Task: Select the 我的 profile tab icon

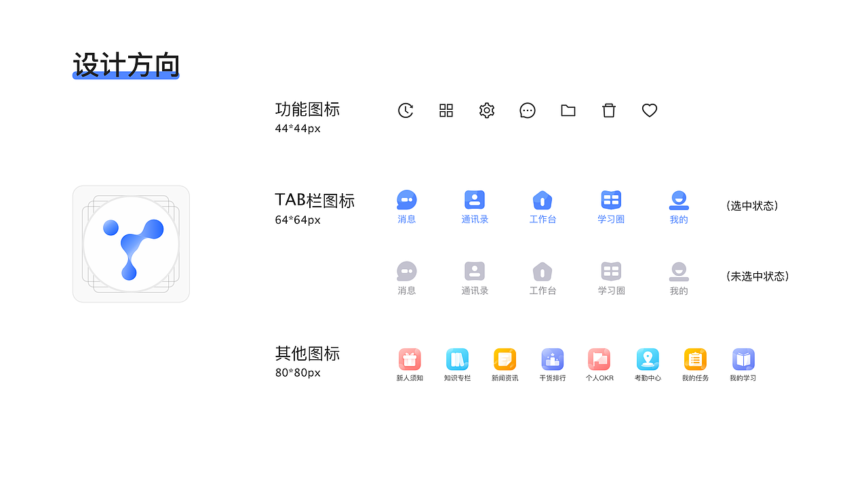Action: (x=679, y=200)
